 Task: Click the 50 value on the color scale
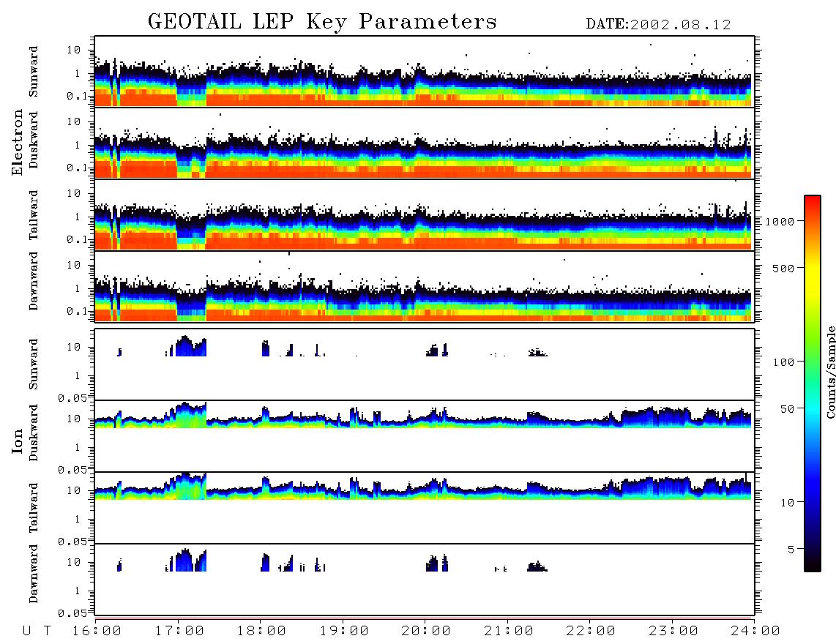point(787,409)
